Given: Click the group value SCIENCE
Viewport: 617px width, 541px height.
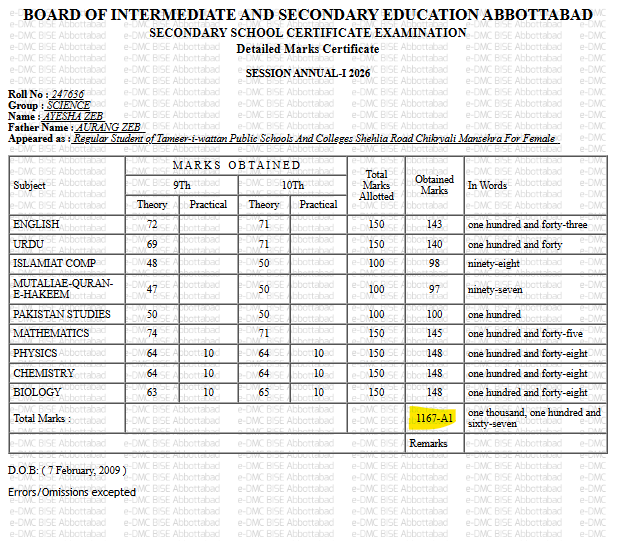Looking at the screenshot, I should [68, 105].
